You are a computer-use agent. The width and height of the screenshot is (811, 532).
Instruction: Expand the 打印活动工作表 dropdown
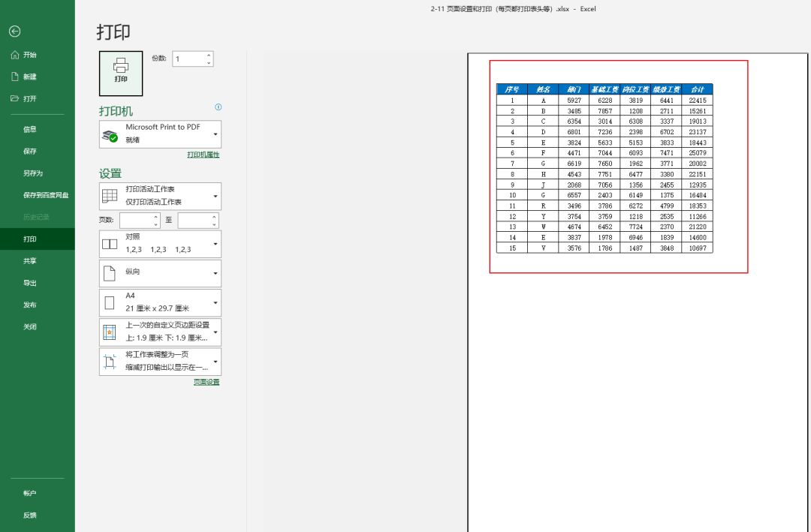[216, 197]
